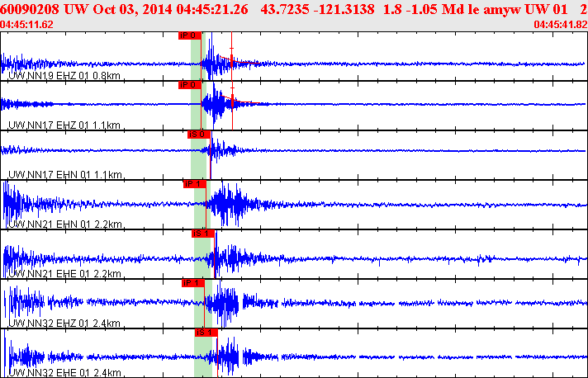The image size is (588, 378).
Task: Click the UW NN19 EHZ 01 0.8km label
Action: [x=64, y=76]
